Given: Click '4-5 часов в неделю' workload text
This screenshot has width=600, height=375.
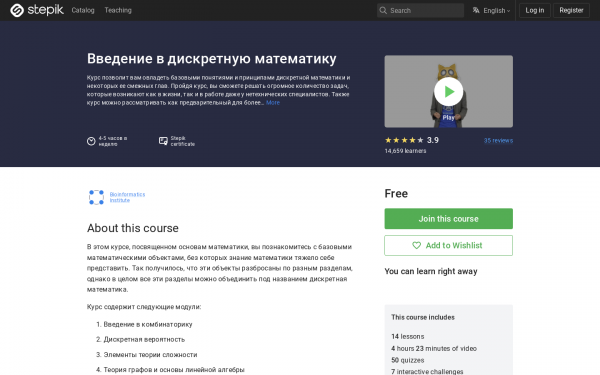Looking at the screenshot, I should [112, 141].
